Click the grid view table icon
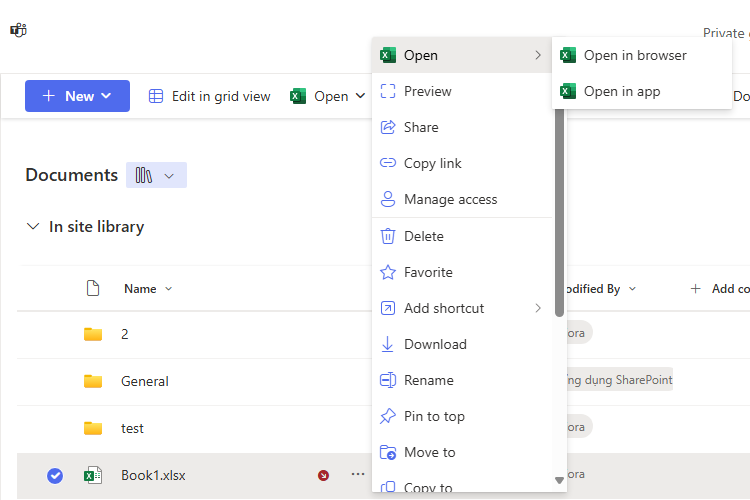Image resolution: width=750 pixels, height=500 pixels. (156, 96)
